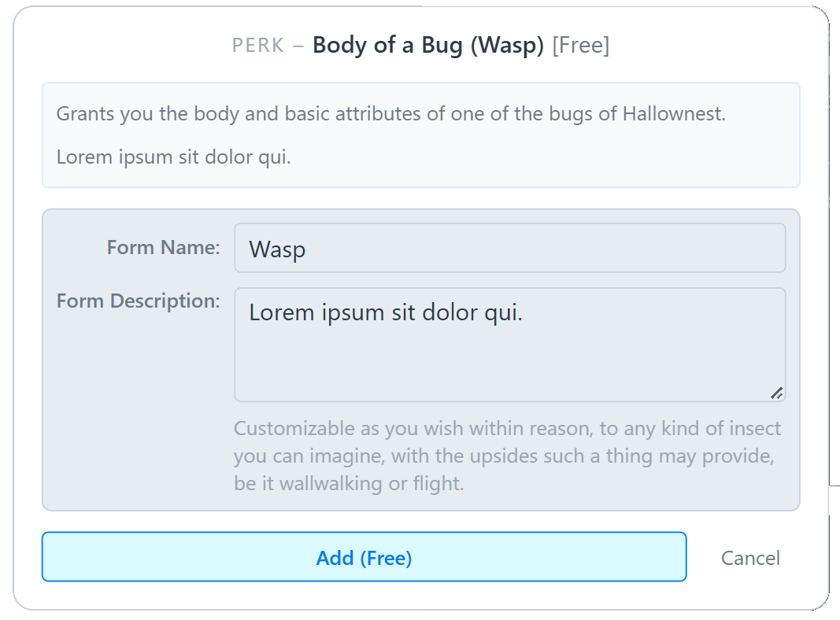Click the 'Customizable as you wish' hint line
Screen dimensions: 840x620
(x=507, y=429)
